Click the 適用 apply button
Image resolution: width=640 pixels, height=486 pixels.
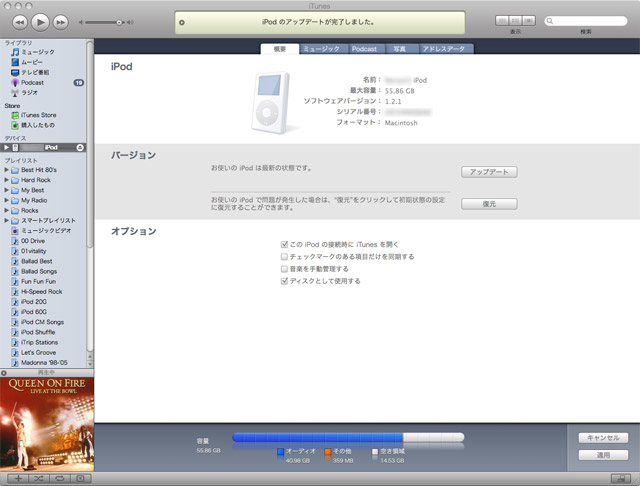click(603, 455)
